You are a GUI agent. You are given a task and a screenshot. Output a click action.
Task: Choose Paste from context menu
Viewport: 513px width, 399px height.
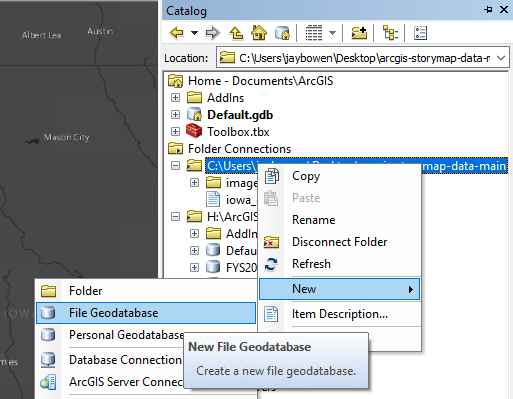pyautogui.click(x=340, y=198)
